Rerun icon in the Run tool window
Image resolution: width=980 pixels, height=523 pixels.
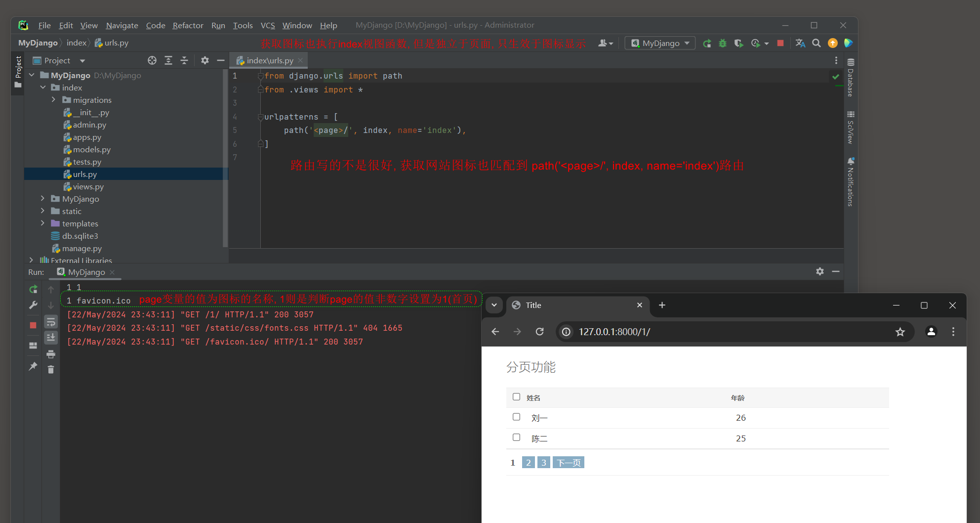33,289
